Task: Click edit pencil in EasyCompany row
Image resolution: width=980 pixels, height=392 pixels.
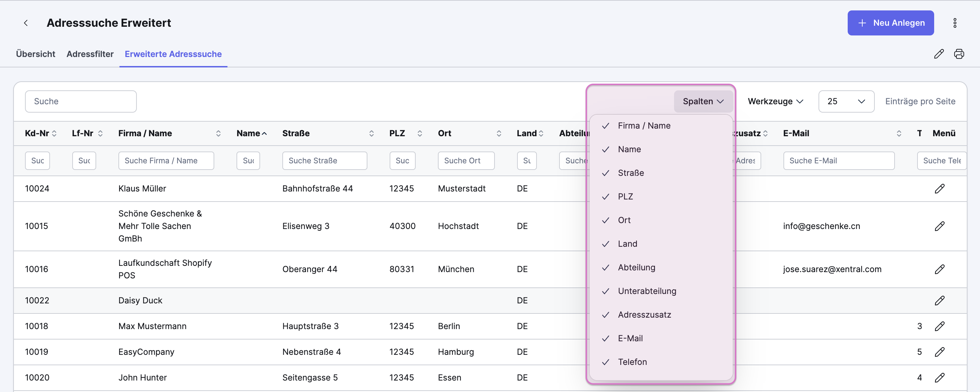Action: coord(939,352)
